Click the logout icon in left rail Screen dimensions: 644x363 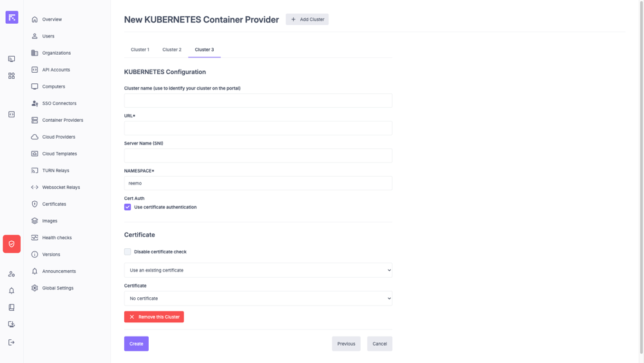pyautogui.click(x=12, y=342)
